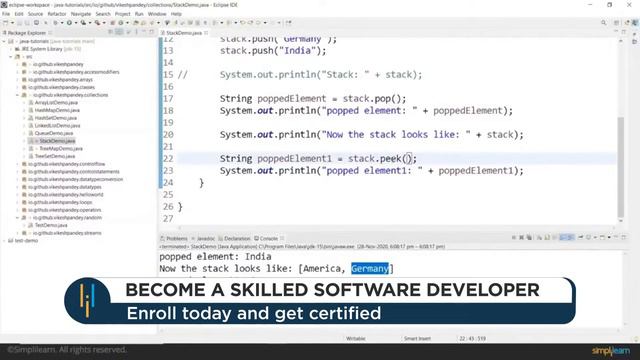This screenshot has height=360, width=640.
Task: Click the Remove Launch console icon
Action: (x=521, y=237)
